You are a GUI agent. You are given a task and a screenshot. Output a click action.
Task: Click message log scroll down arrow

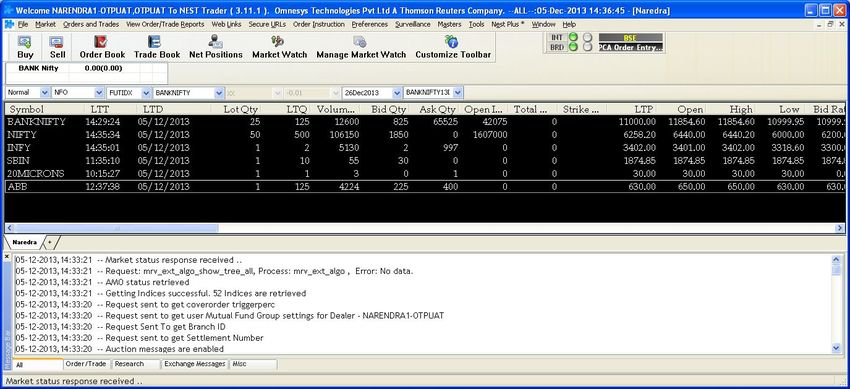point(835,348)
